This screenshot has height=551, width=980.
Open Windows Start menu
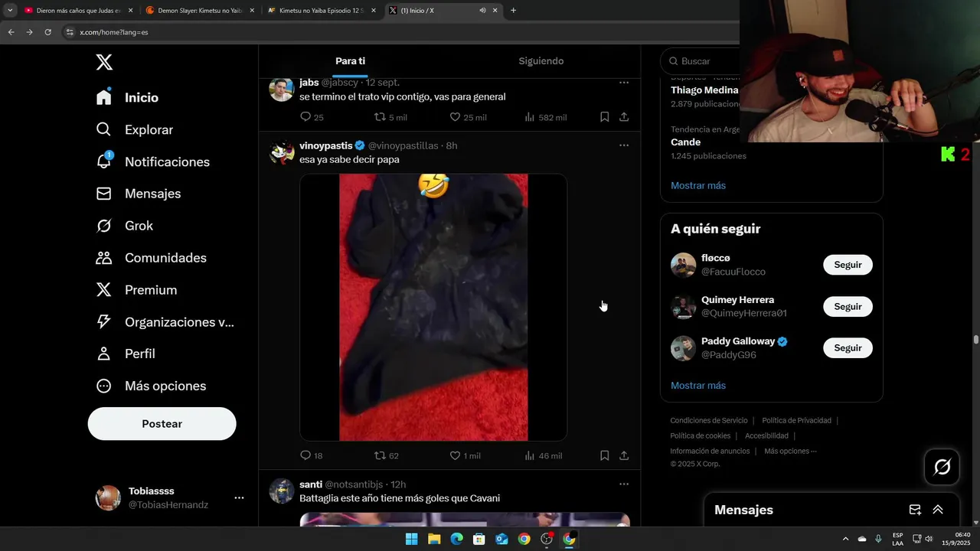pyautogui.click(x=411, y=539)
